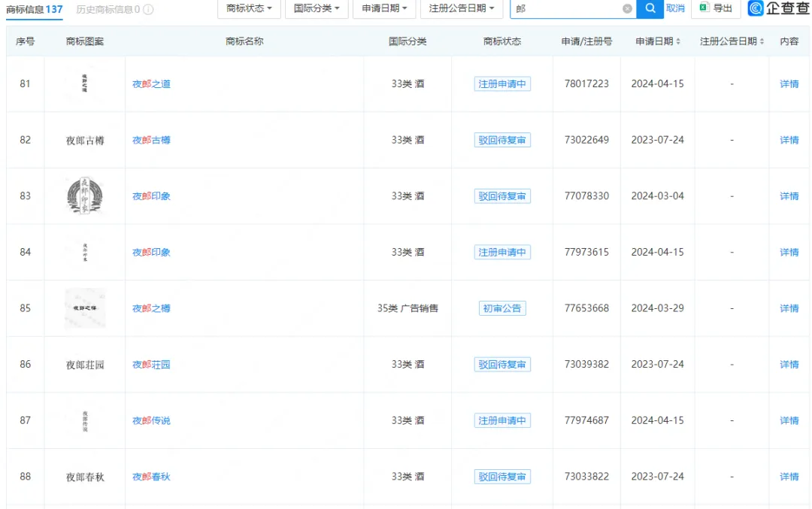Image resolution: width=812 pixels, height=509 pixels.
Task: Click 驳回待复审 status tag in row 88
Action: pos(501,477)
